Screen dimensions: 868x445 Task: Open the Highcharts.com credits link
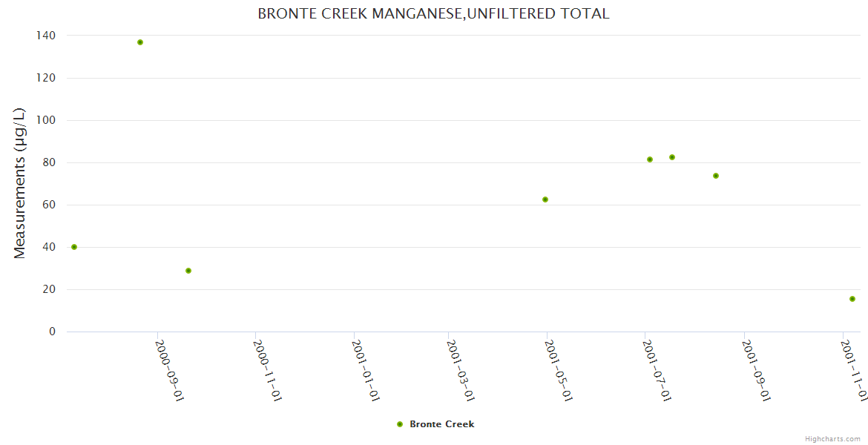pos(833,439)
